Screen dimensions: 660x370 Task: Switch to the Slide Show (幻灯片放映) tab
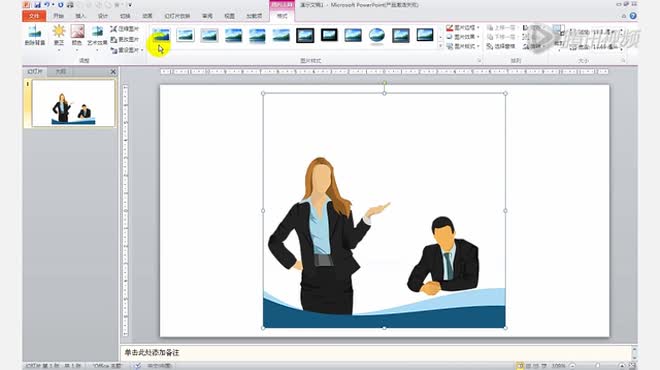coord(177,16)
